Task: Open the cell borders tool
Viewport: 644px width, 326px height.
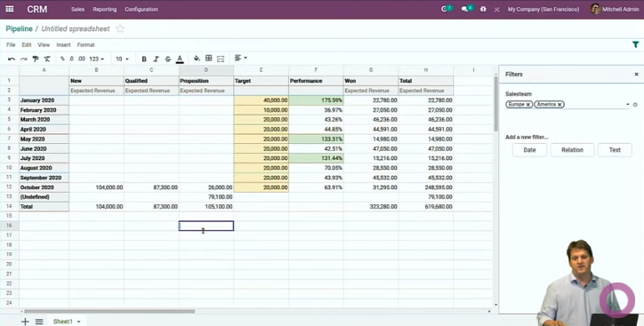Action: pos(209,59)
